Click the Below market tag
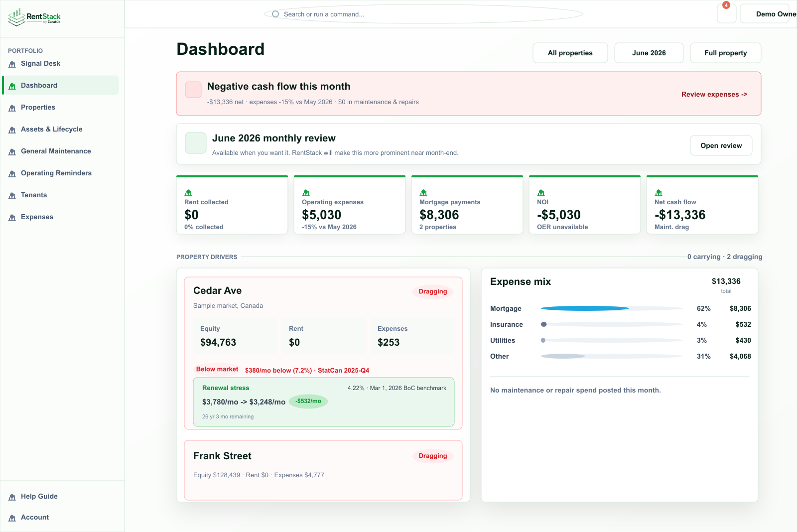The width and height of the screenshot is (797, 532). click(217, 369)
